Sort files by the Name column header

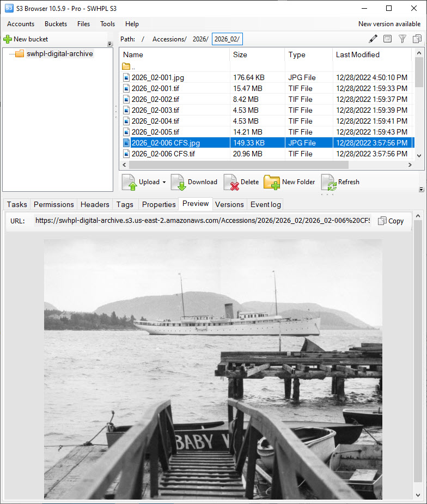175,54
